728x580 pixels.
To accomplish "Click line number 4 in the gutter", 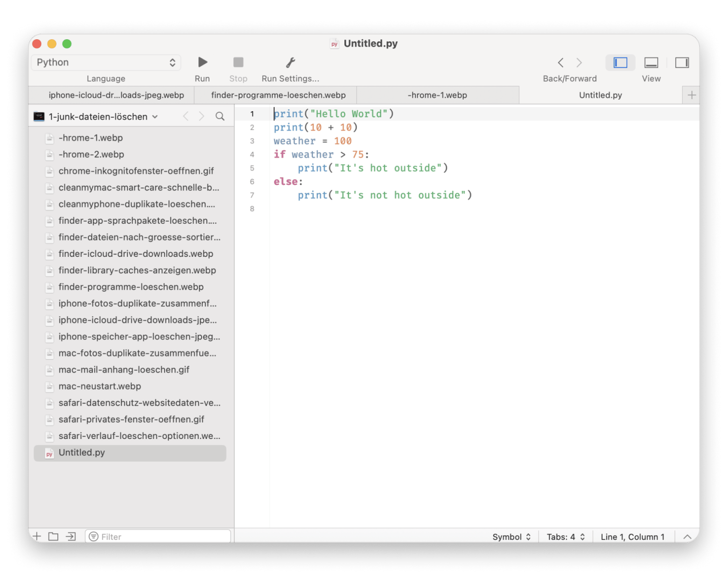I will coord(252,155).
